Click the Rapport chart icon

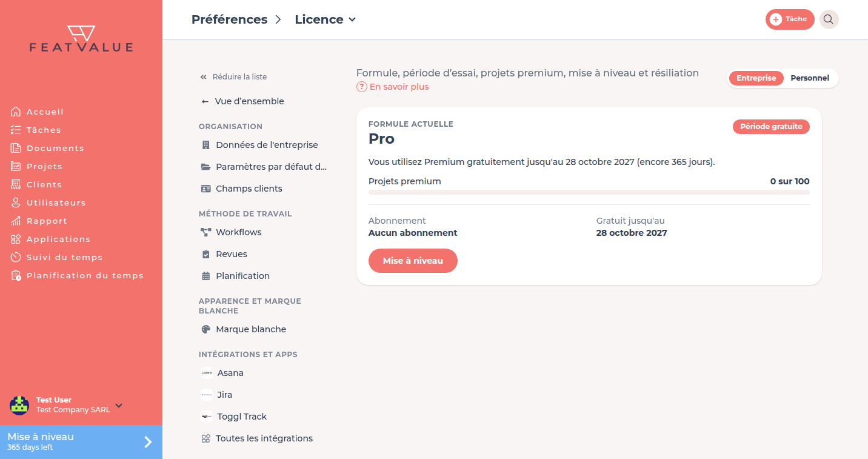(x=16, y=221)
